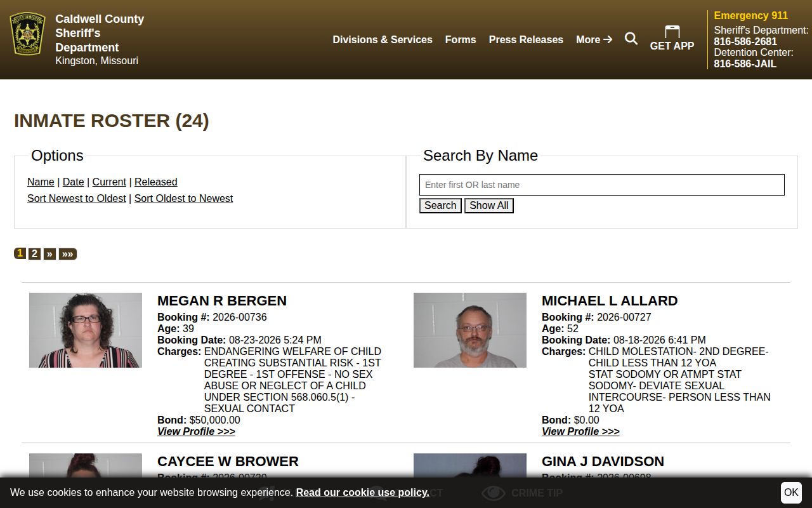
Task: Click the next page » button
Action: click(x=49, y=254)
